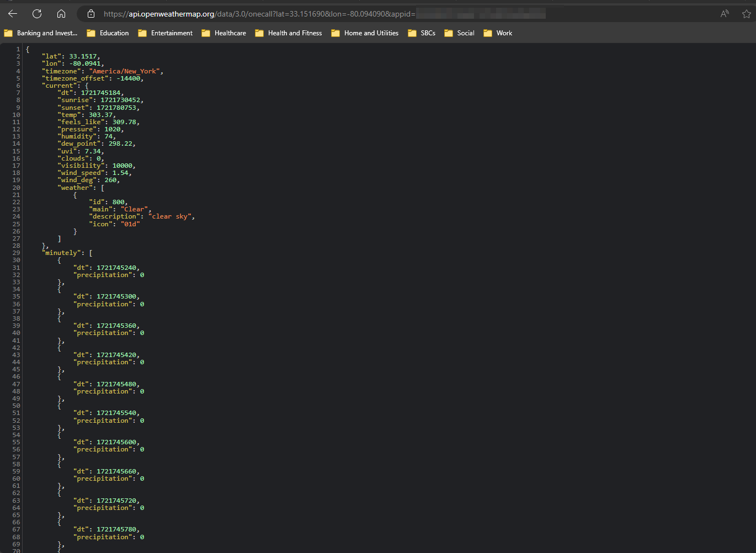Open the Banking and Invest... bookmarks folder
Viewport: 756px width, 553px height.
tap(41, 33)
